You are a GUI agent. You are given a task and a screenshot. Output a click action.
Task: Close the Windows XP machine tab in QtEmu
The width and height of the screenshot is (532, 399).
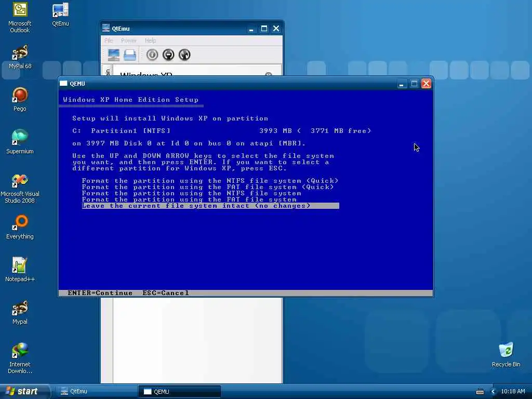tap(269, 74)
